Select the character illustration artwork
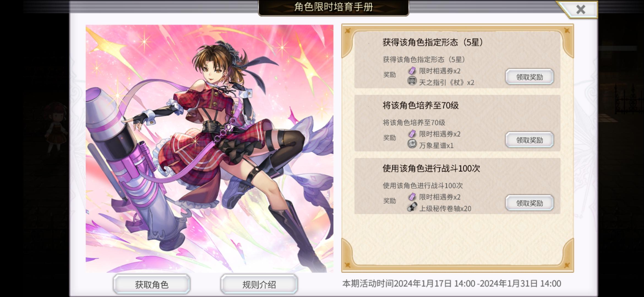Image resolution: width=644 pixels, height=297 pixels. click(x=209, y=148)
